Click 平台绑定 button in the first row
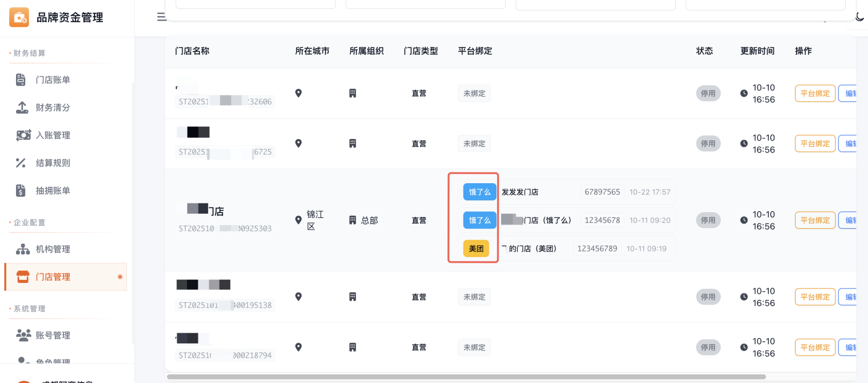The image size is (868, 383). coord(815,93)
